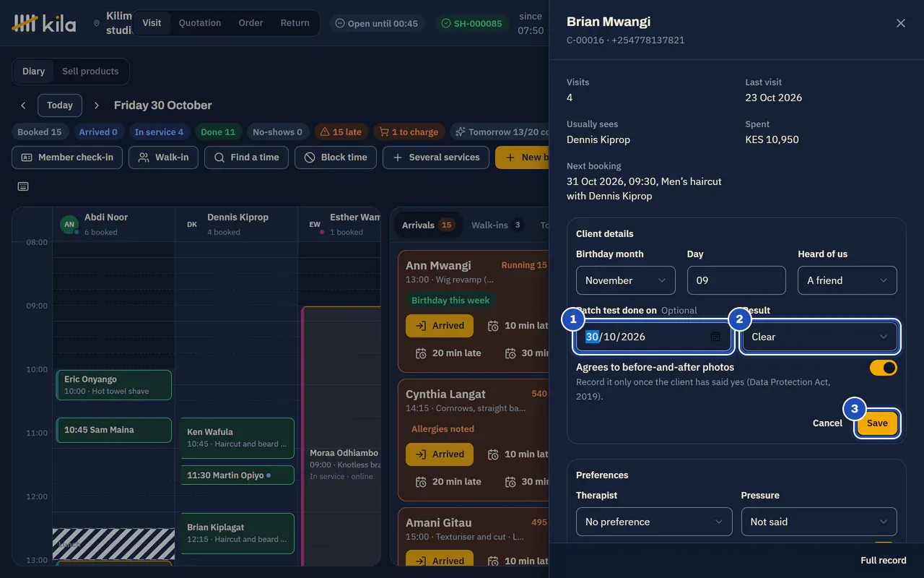
Task: Mark Ann Mwangi as Arrived
Action: 440,326
